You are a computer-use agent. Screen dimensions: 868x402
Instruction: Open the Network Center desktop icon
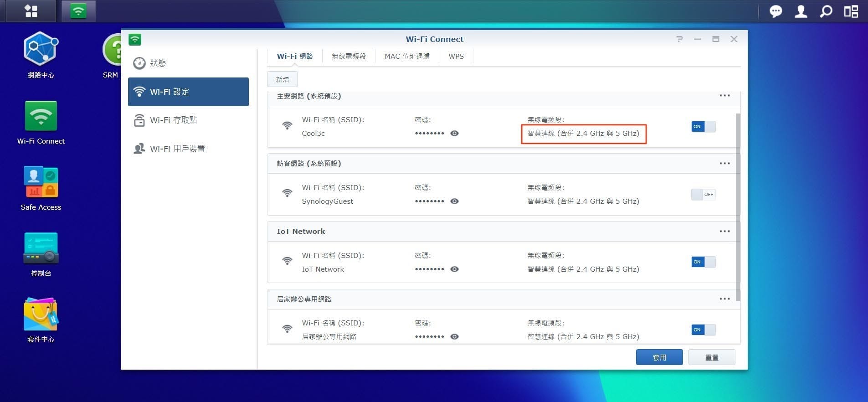pyautogui.click(x=41, y=49)
